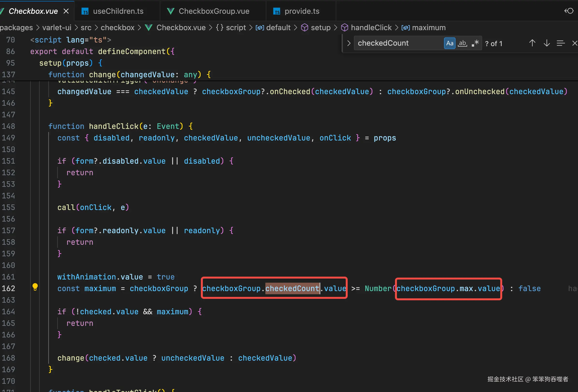Close the Checkbox.vue tab
Viewport: 578px width, 392px height.
pos(66,11)
